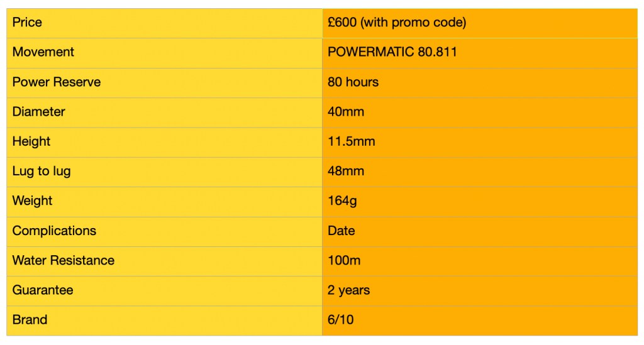Select the £600 (with promo code) cell
Image resolution: width=644 pixels, height=345 pixels.
[397, 23]
